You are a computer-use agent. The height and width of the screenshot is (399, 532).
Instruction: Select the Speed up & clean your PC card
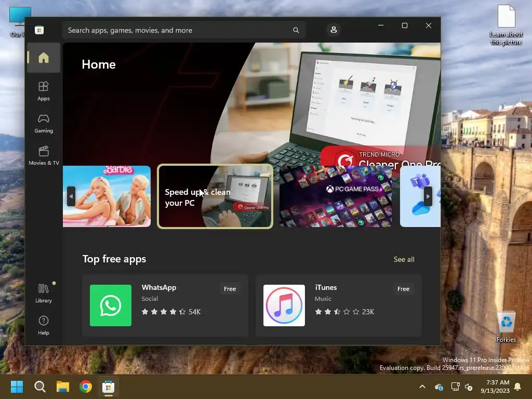coord(215,196)
